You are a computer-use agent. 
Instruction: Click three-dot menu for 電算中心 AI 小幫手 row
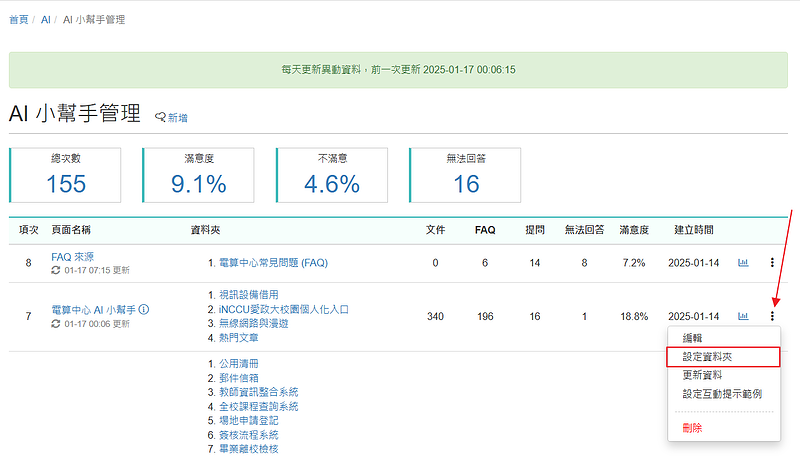772,316
